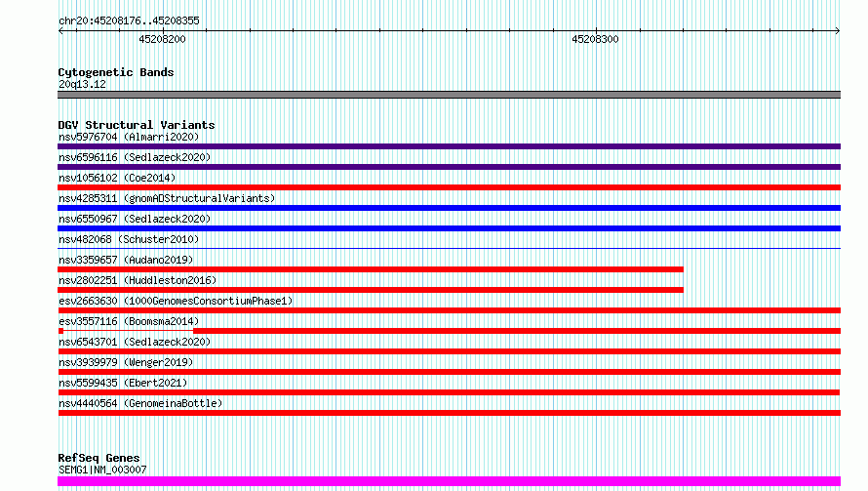Select the thin blue line for nsv482068
Image resolution: width=868 pixels, height=491 pixels.
tap(449, 248)
